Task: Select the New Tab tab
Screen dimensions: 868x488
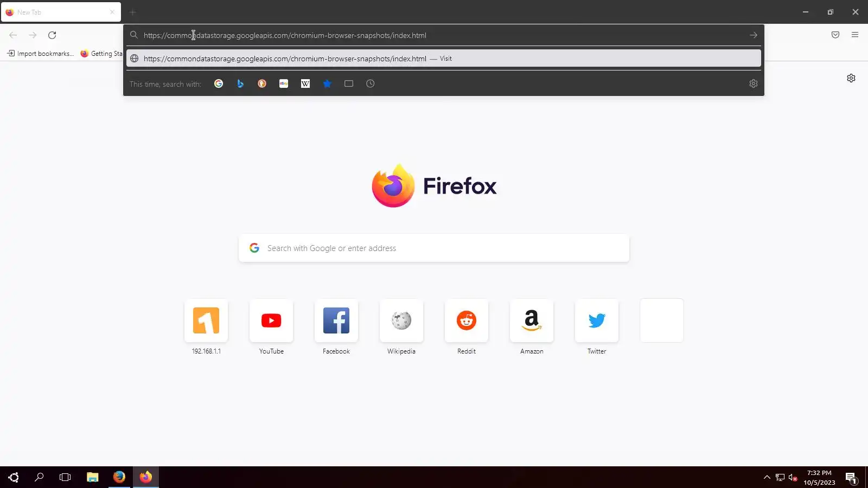Action: (61, 12)
